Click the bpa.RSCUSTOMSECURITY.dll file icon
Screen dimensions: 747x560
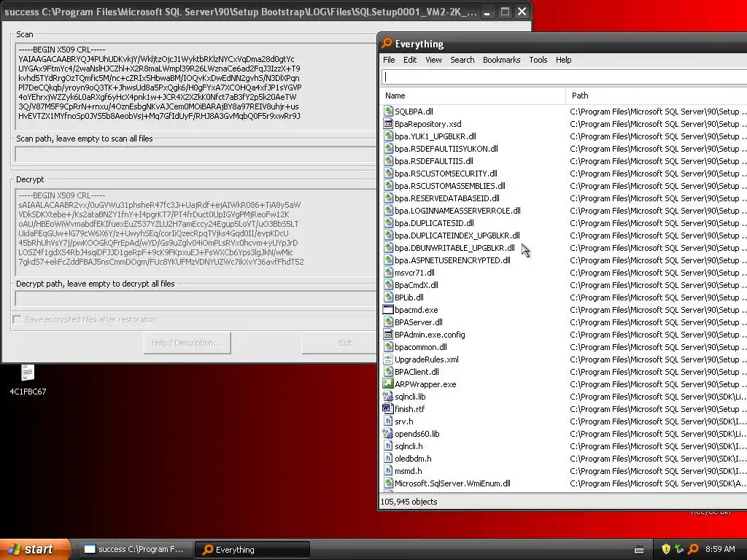(388, 174)
